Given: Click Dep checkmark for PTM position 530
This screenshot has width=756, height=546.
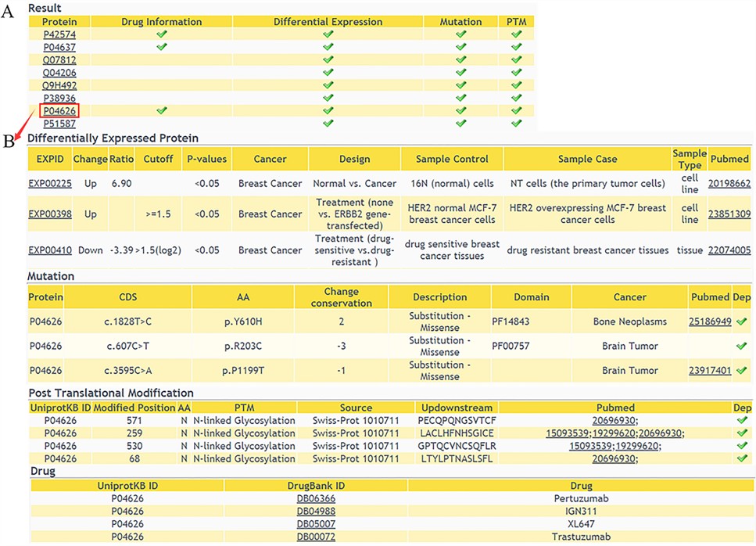Looking at the screenshot, I should (742, 445).
